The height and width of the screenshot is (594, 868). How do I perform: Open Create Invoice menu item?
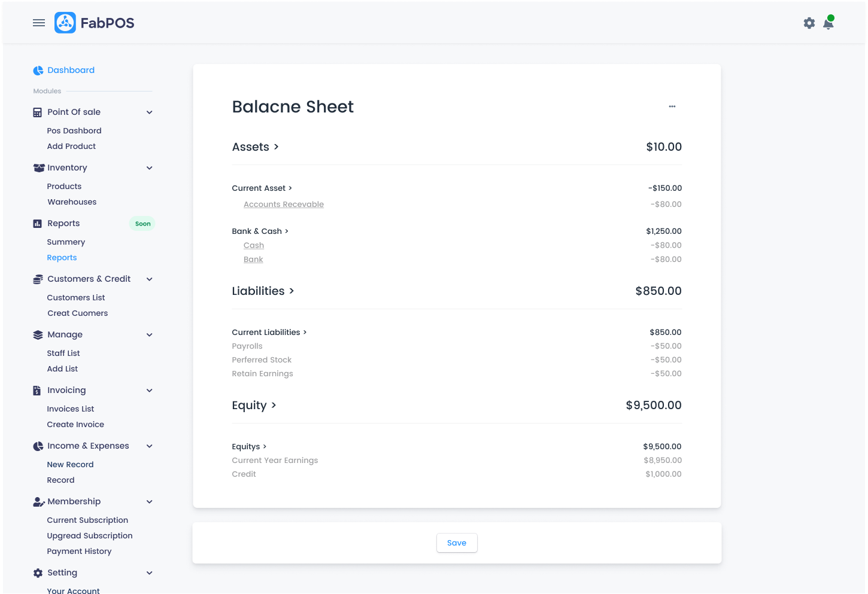(75, 425)
